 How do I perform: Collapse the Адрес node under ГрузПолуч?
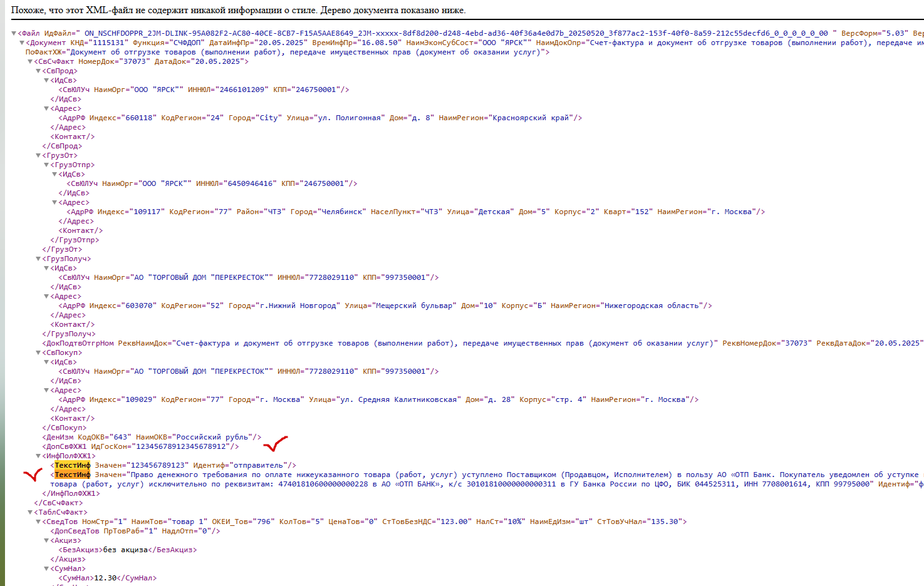46,296
